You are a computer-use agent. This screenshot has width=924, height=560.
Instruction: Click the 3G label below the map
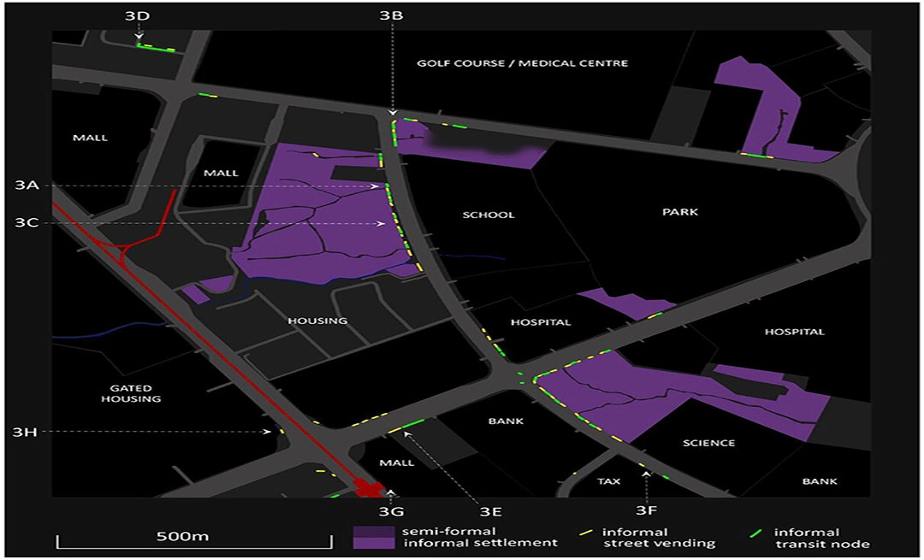[391, 513]
